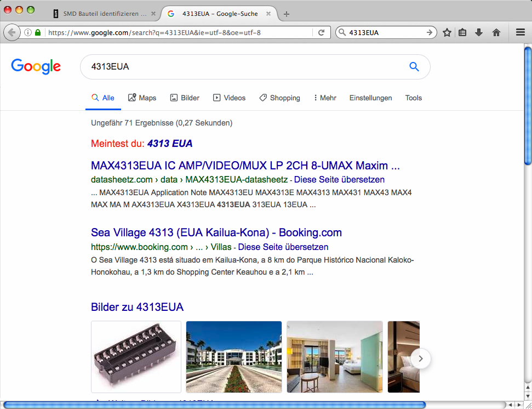
Task: Open MAX4313EUA IC AMP/VIDEO/MUX result
Action: coord(245,166)
